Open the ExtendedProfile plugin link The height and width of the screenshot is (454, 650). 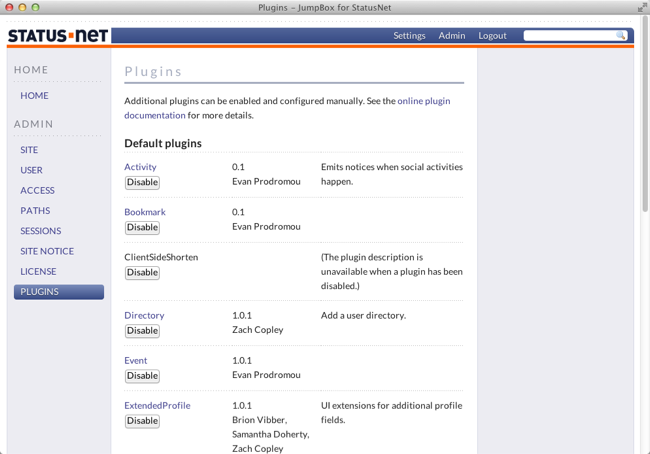coord(157,406)
